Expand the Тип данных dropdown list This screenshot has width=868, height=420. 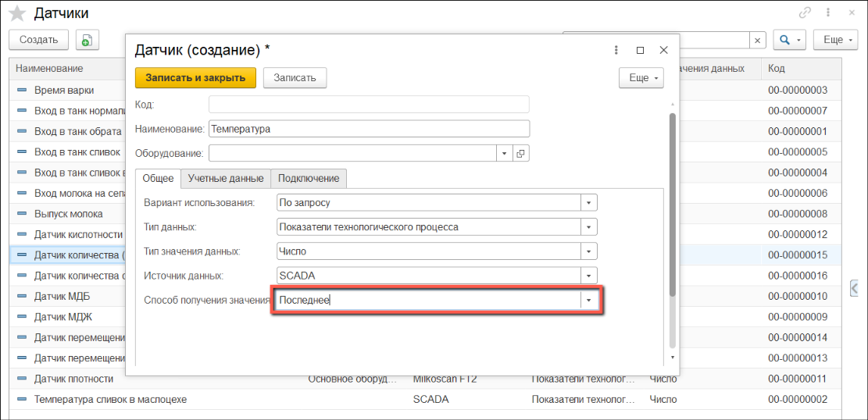[x=588, y=227]
